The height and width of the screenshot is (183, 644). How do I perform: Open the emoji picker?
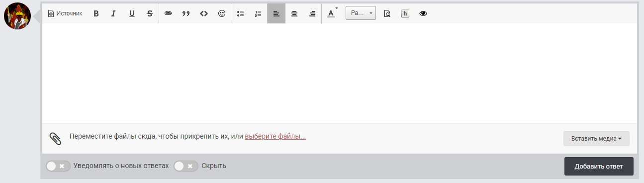222,14
